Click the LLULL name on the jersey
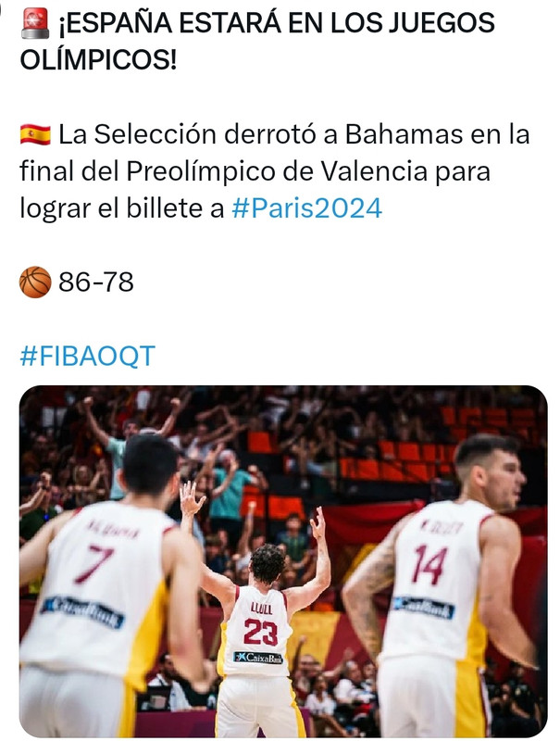 (262, 609)
